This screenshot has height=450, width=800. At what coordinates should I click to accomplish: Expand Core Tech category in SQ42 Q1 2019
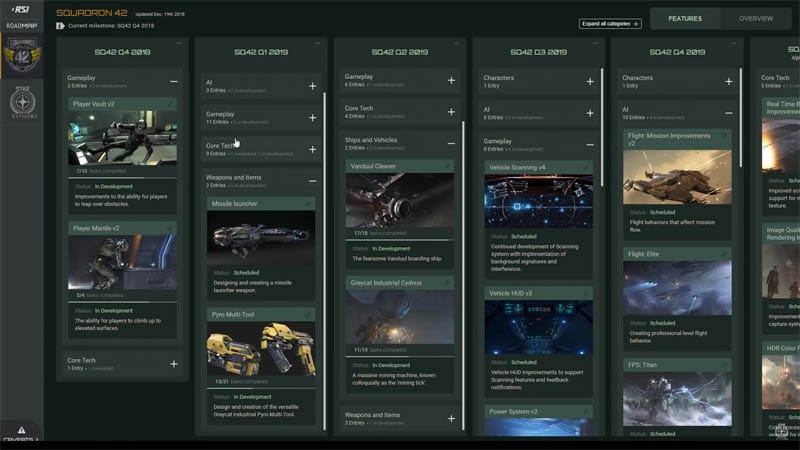(313, 149)
